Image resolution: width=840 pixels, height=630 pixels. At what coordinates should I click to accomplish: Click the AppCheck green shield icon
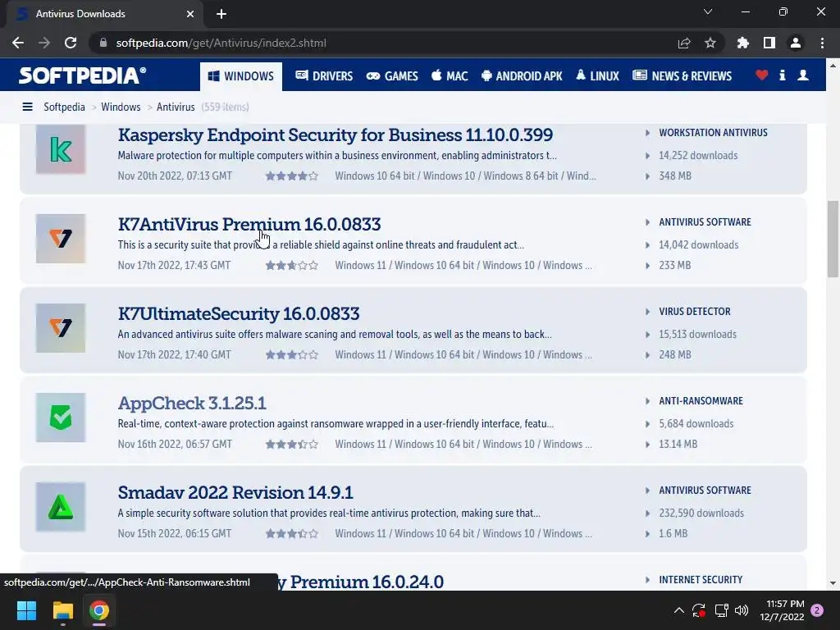click(x=61, y=418)
